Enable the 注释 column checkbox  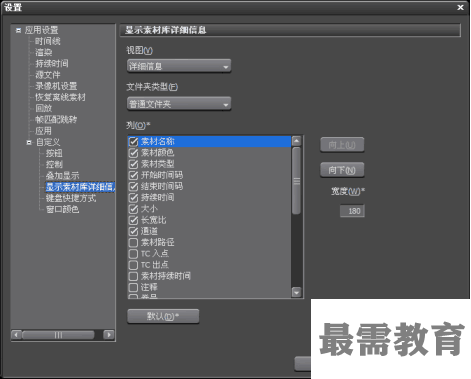point(133,287)
